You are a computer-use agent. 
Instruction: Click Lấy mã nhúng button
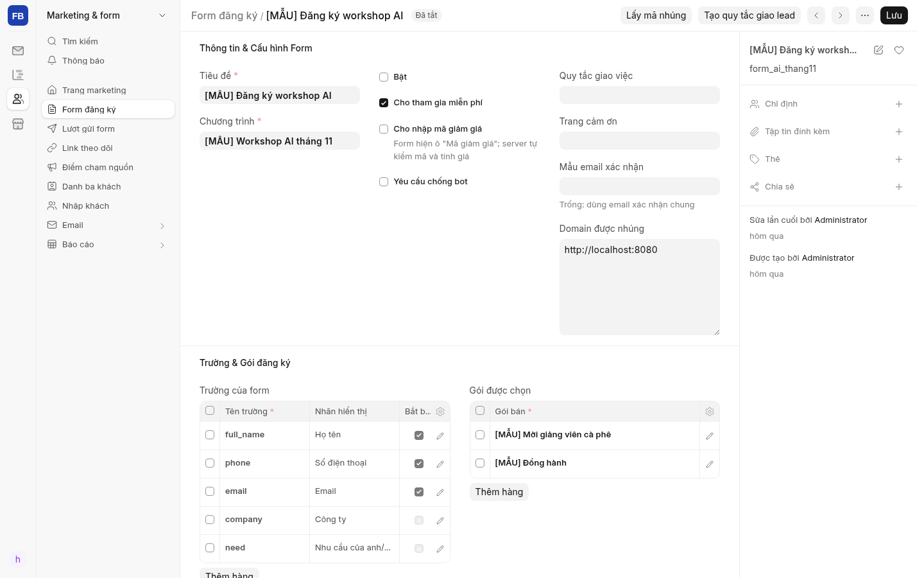pyautogui.click(x=656, y=15)
